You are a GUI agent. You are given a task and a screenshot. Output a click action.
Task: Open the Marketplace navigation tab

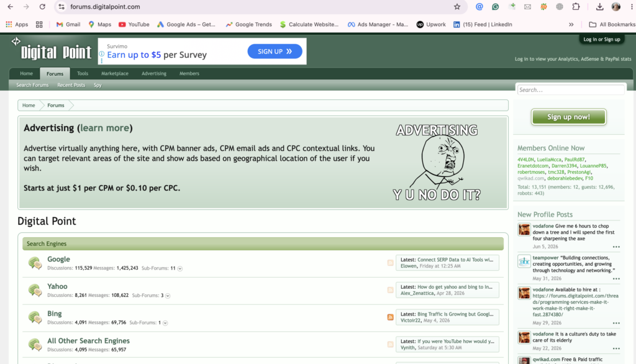115,73
